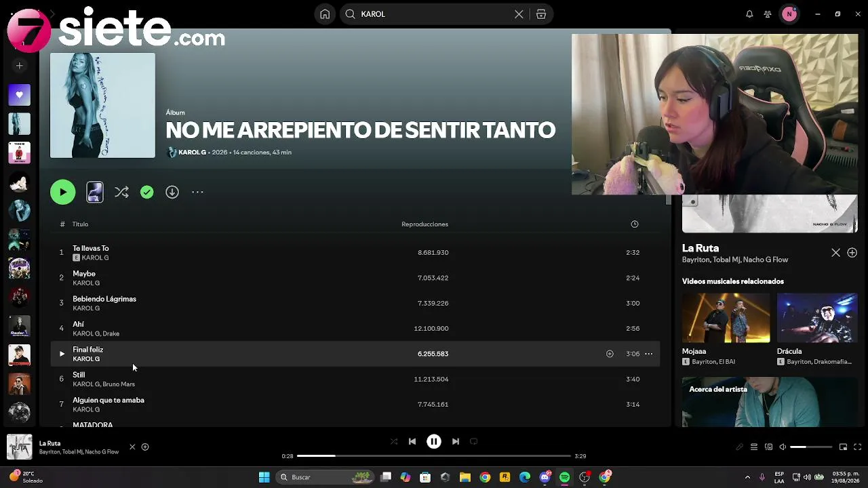Toggle shuffle in the player bar
Viewport: 868px width, 488px height.
(394, 441)
